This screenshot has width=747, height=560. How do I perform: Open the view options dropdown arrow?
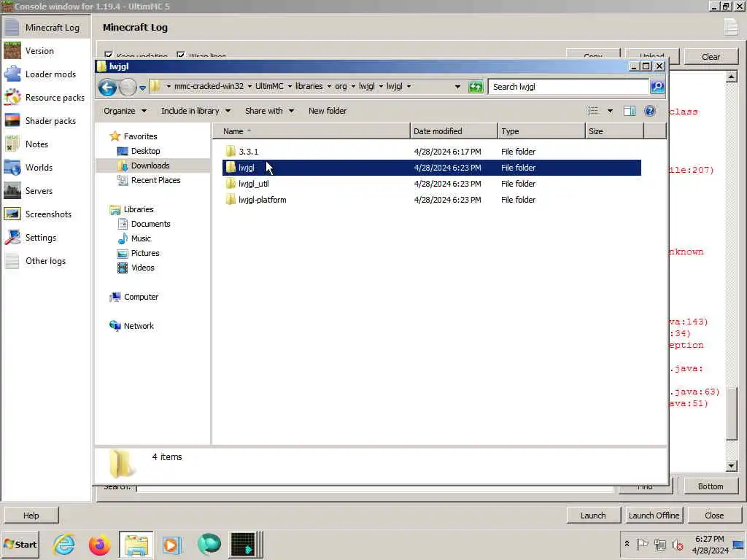pyautogui.click(x=610, y=111)
